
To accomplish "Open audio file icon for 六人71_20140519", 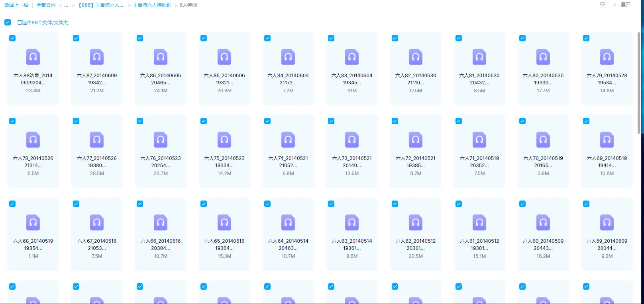I will [x=479, y=140].
